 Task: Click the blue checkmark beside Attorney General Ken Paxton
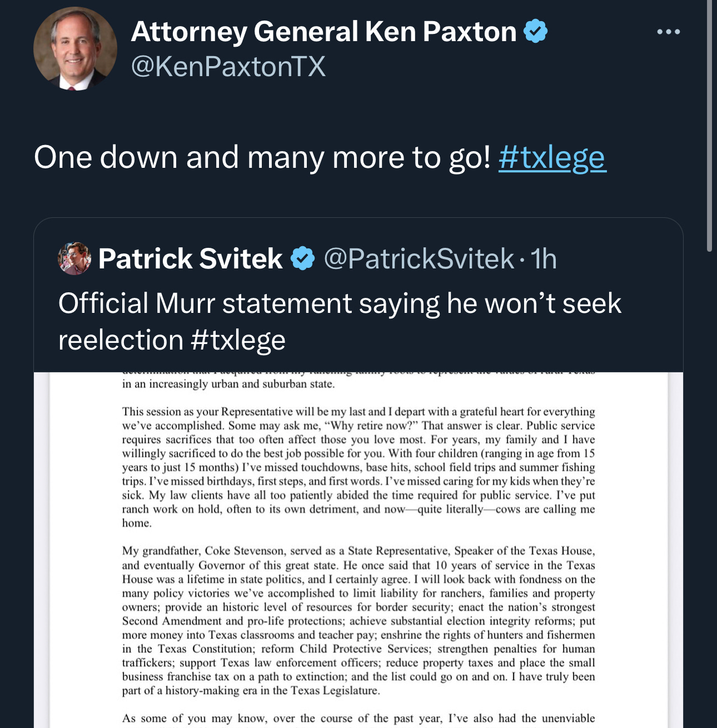pyautogui.click(x=535, y=31)
